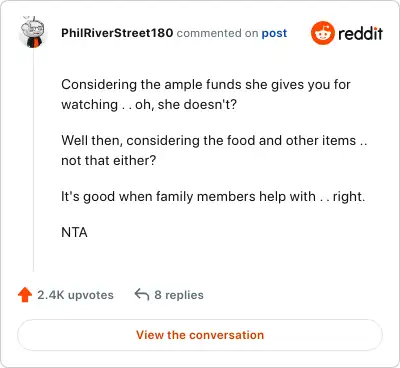Click the "It's good when family members" sentence
The image size is (400, 368).
[x=188, y=197]
